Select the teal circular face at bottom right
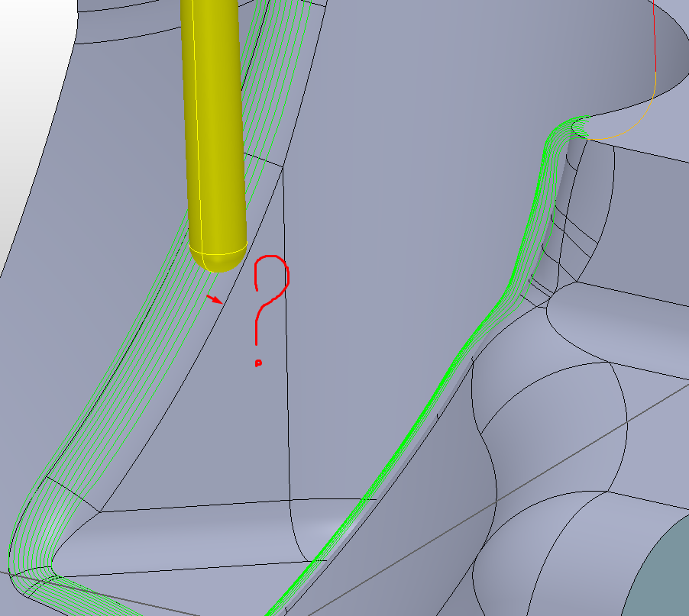 coord(666,572)
